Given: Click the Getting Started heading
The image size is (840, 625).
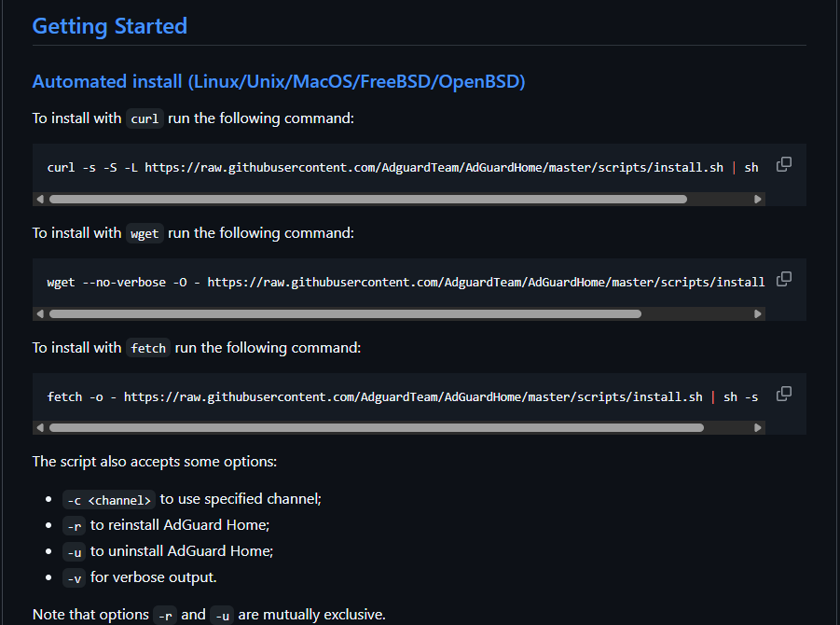Looking at the screenshot, I should pyautogui.click(x=109, y=26).
